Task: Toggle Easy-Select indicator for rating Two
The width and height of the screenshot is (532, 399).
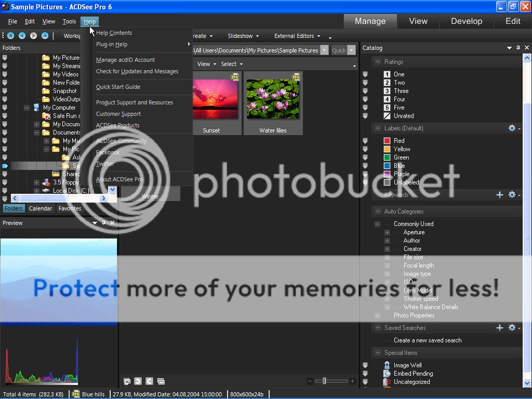Action: pyautogui.click(x=365, y=83)
